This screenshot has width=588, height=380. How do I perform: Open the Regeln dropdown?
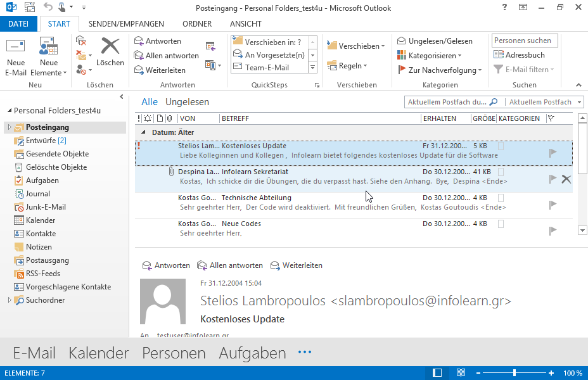[x=347, y=66]
